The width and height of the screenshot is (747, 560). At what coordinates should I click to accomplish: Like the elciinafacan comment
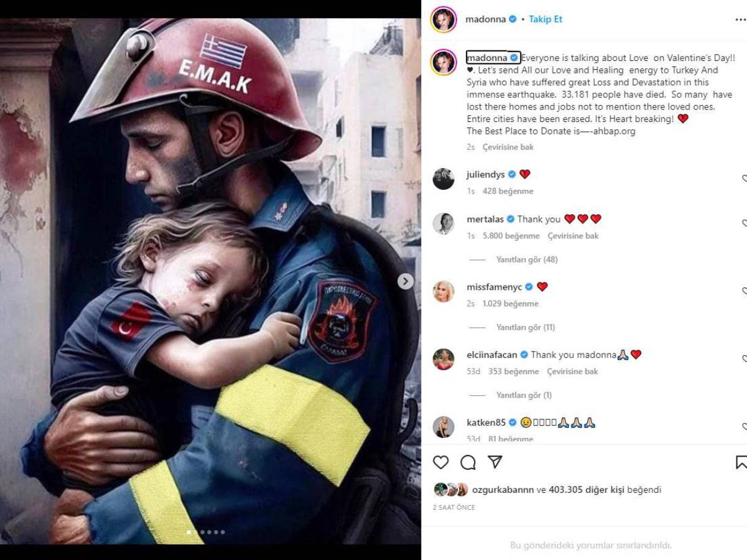[x=744, y=359]
